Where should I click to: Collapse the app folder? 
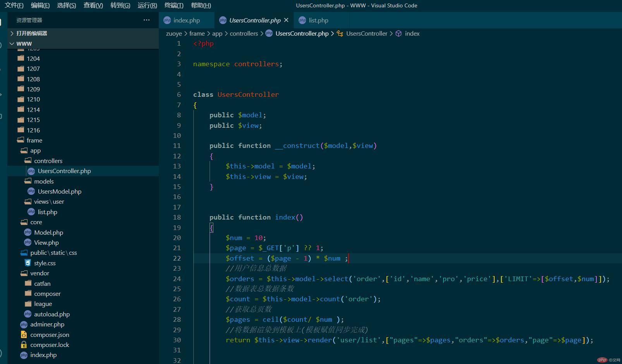(x=83, y=151)
